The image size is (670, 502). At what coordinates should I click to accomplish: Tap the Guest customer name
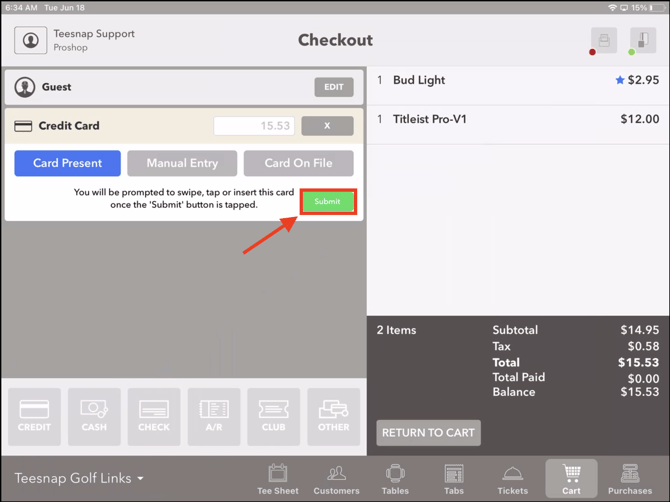coord(56,87)
